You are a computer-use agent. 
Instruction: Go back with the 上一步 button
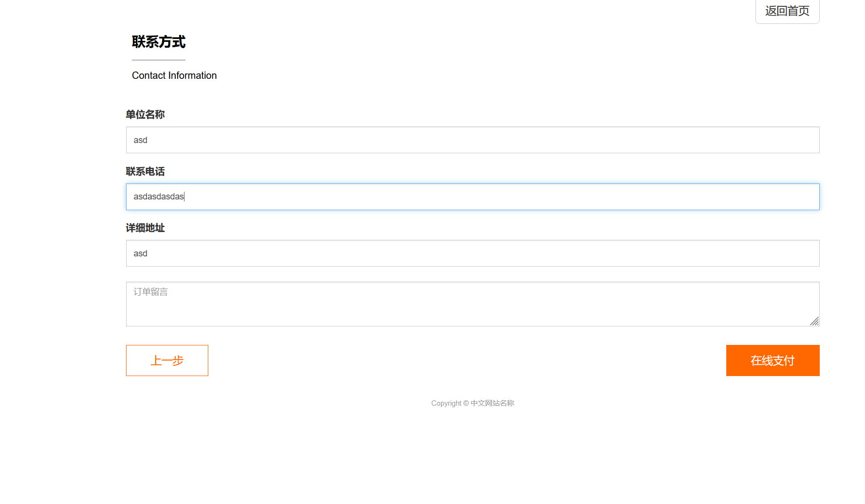click(x=167, y=360)
